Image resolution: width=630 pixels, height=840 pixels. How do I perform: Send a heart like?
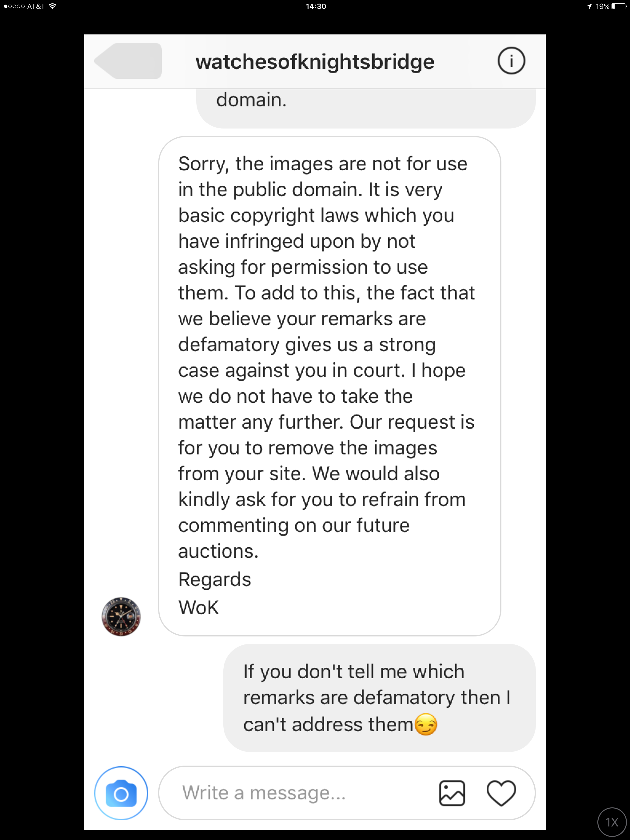pyautogui.click(x=501, y=793)
